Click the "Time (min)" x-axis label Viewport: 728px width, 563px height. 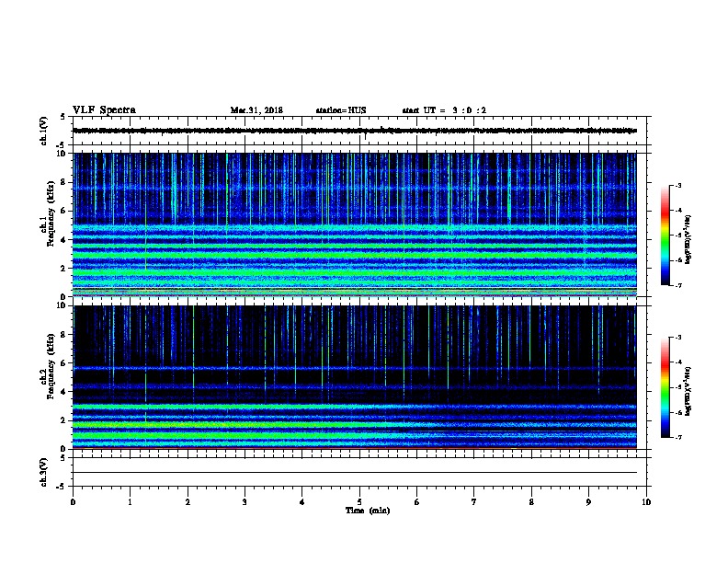tap(368, 511)
